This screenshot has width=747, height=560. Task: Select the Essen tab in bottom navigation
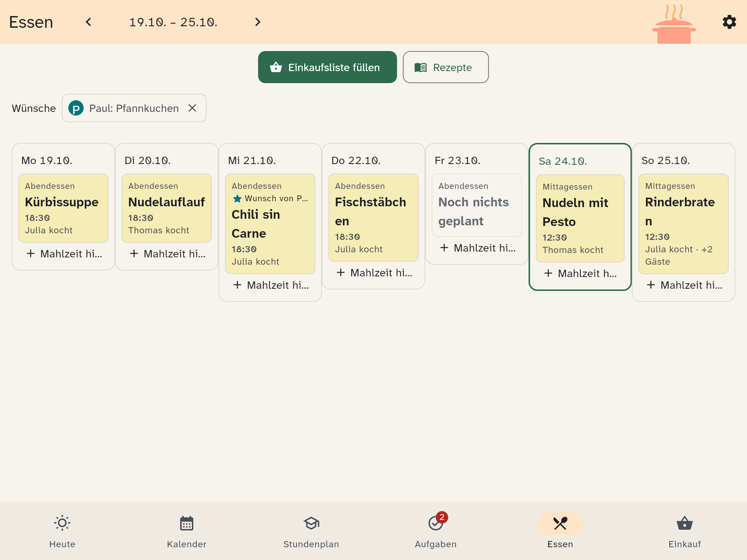click(x=560, y=531)
